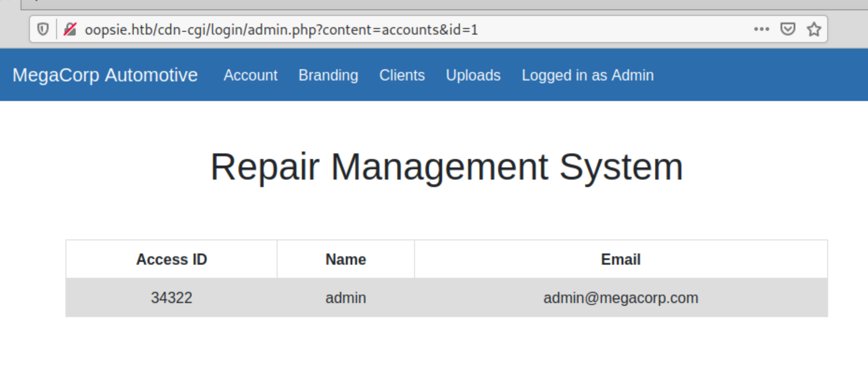The image size is (868, 376).
Task: Open the MegaCorp Automotive brand link
Action: 105,75
